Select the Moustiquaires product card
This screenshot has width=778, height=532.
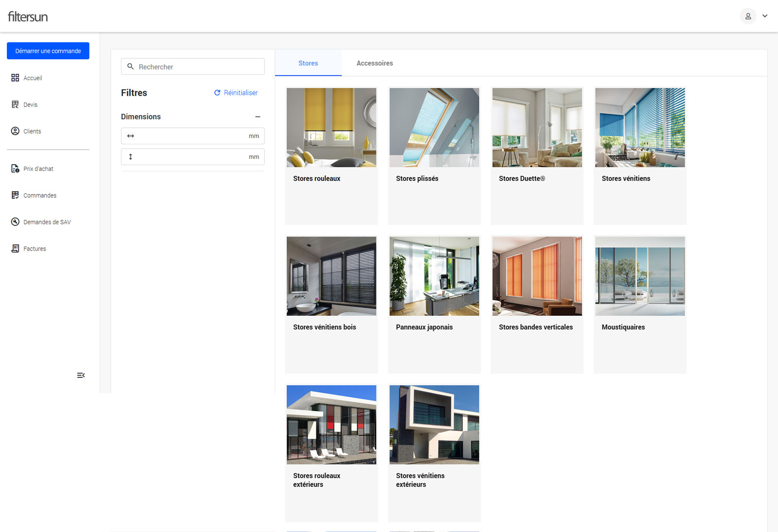pyautogui.click(x=639, y=304)
